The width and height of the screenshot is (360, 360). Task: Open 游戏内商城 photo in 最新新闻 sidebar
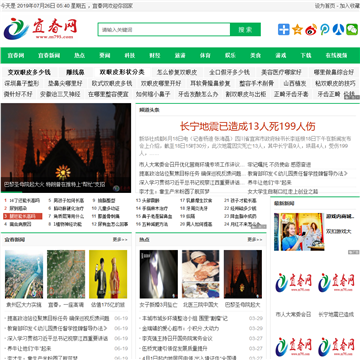click(299, 232)
